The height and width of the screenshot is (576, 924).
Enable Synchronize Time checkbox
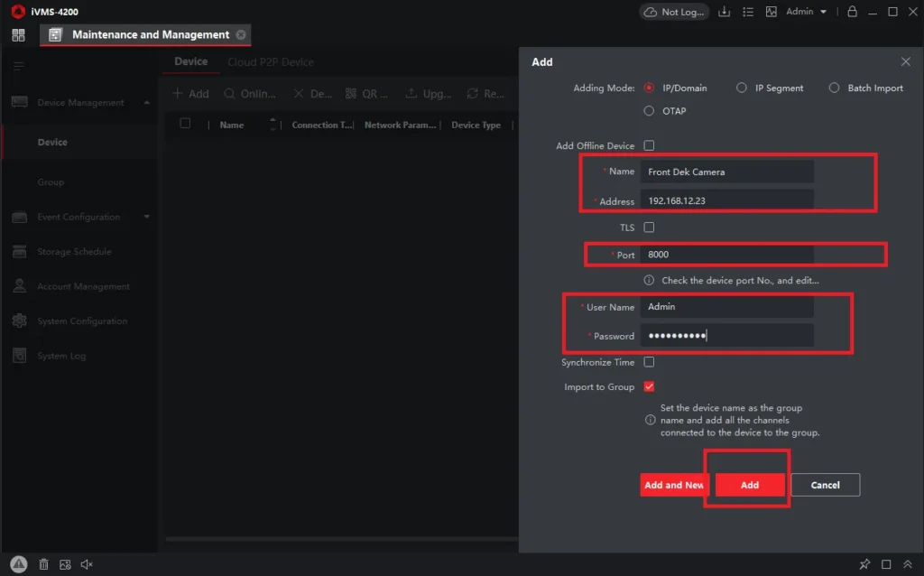(649, 362)
